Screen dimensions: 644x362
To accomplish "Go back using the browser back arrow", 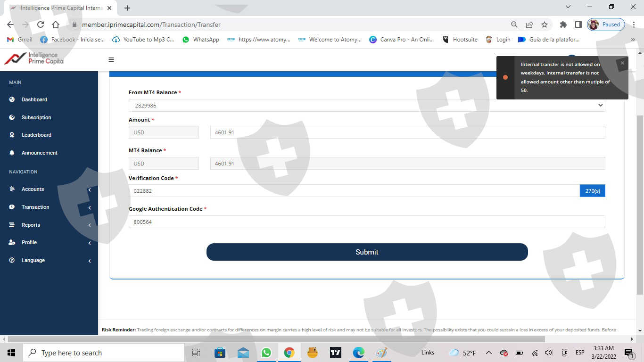I will (10, 25).
